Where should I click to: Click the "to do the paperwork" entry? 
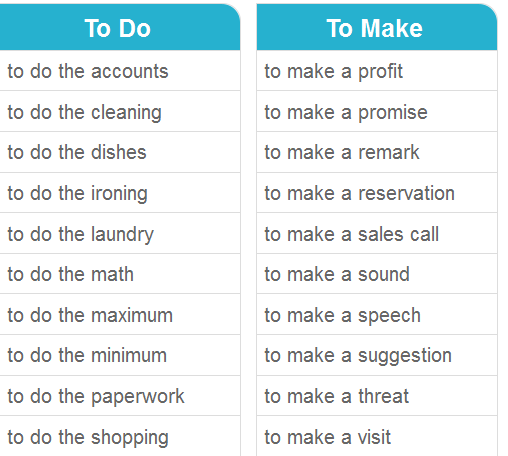120,396
